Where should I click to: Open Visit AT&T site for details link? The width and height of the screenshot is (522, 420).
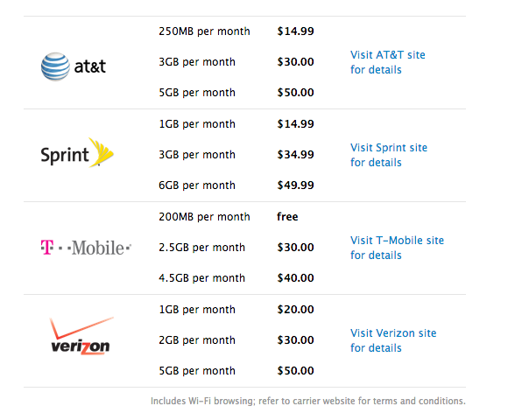coord(387,62)
